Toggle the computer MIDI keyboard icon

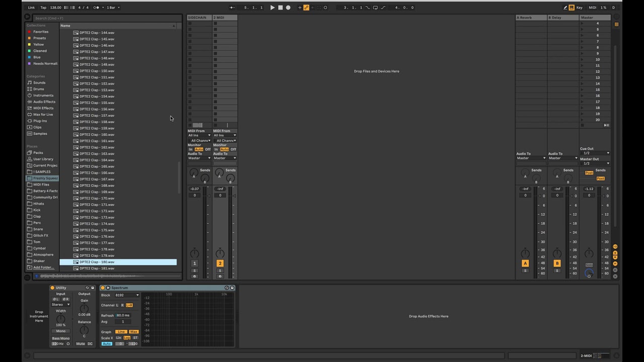(x=572, y=8)
